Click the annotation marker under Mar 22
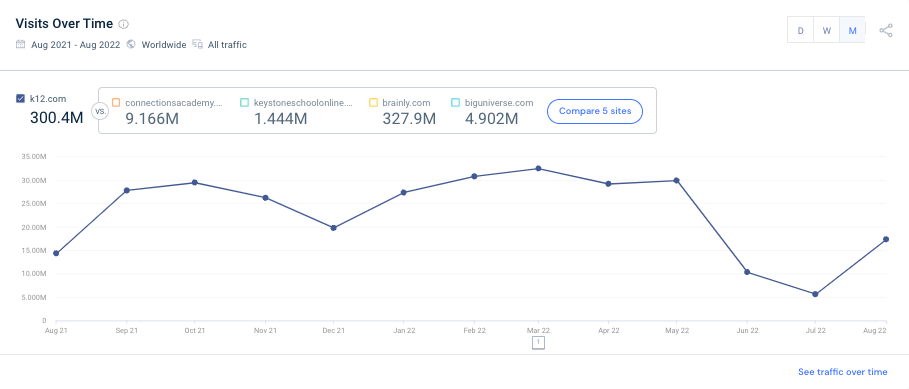This screenshot has width=909, height=389. coord(538,343)
